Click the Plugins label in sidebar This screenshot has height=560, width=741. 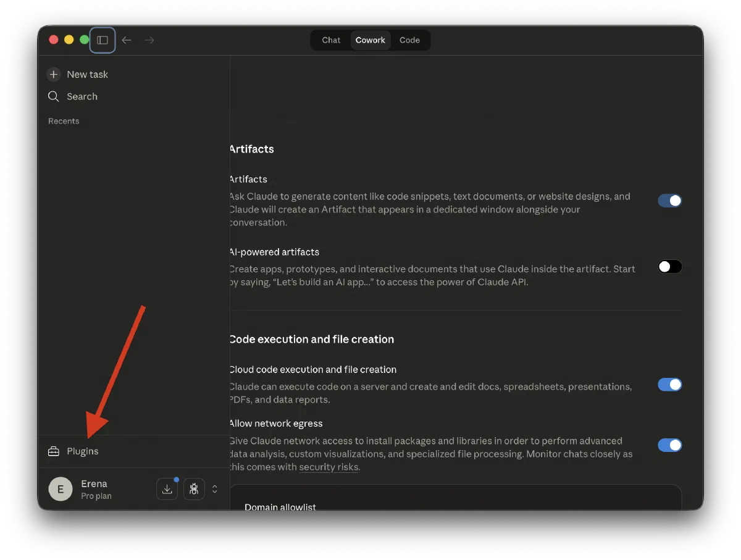83,451
